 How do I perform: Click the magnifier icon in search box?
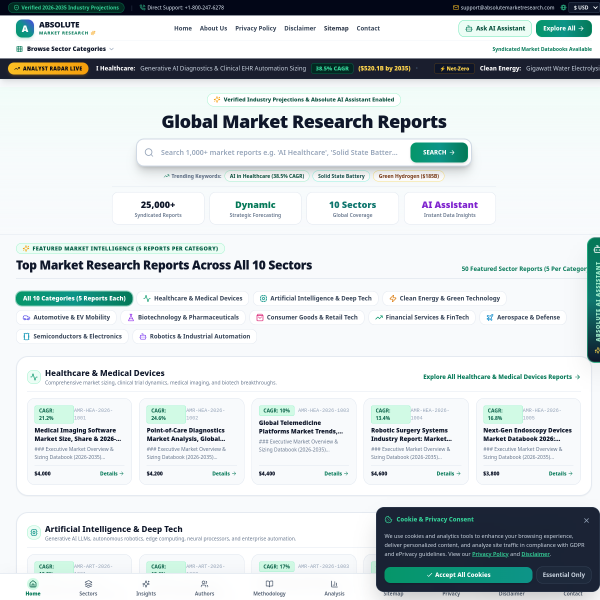click(x=149, y=152)
